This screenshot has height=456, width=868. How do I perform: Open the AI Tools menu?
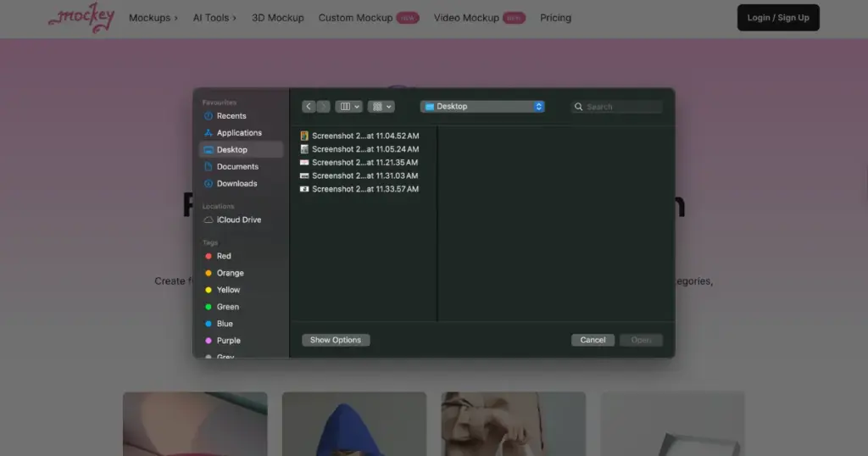tap(214, 18)
